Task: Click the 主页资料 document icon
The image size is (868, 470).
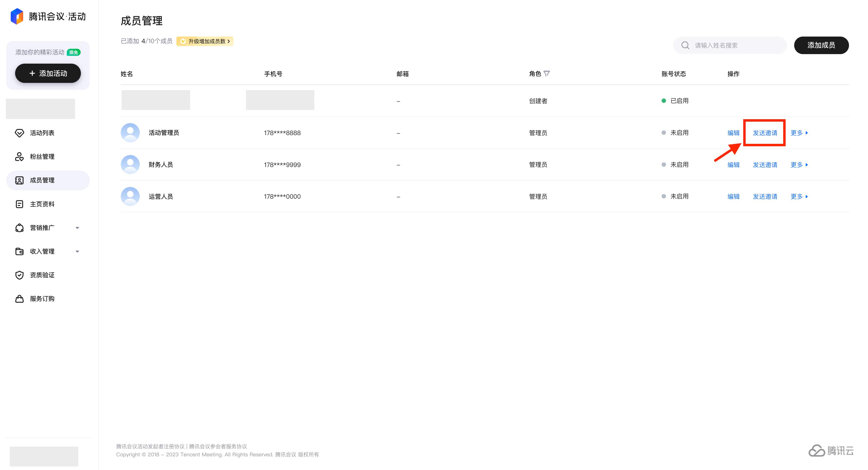Action: tap(19, 204)
